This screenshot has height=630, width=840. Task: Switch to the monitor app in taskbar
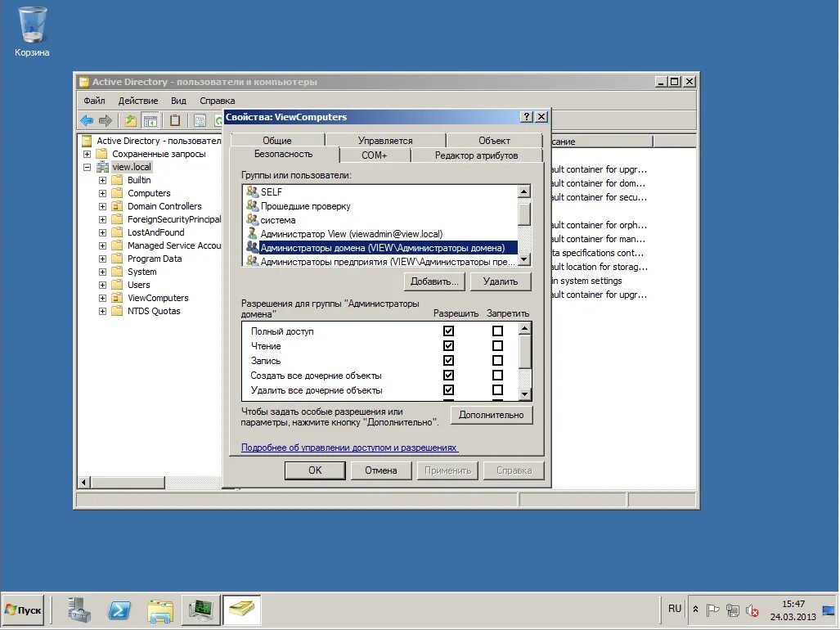201,610
